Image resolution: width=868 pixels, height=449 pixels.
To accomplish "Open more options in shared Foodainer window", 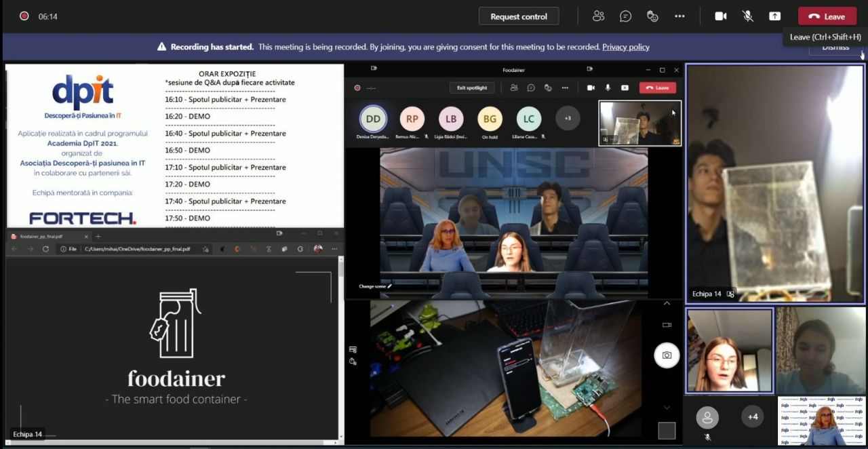I will [565, 87].
